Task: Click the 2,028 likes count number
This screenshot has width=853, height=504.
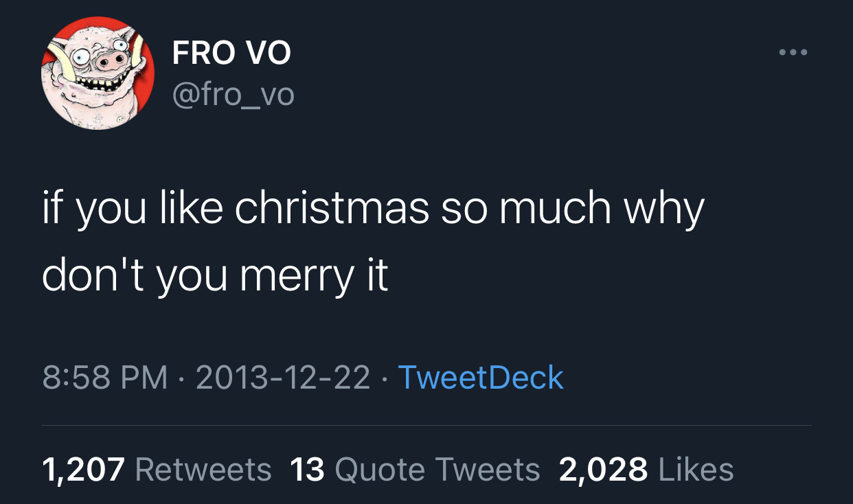Action: (603, 470)
